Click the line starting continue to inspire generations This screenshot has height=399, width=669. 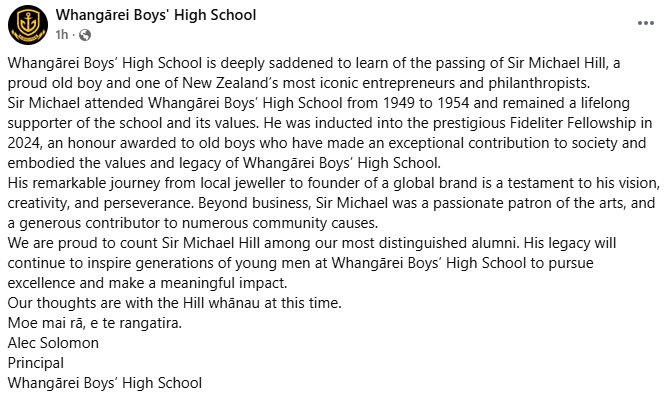click(300, 263)
